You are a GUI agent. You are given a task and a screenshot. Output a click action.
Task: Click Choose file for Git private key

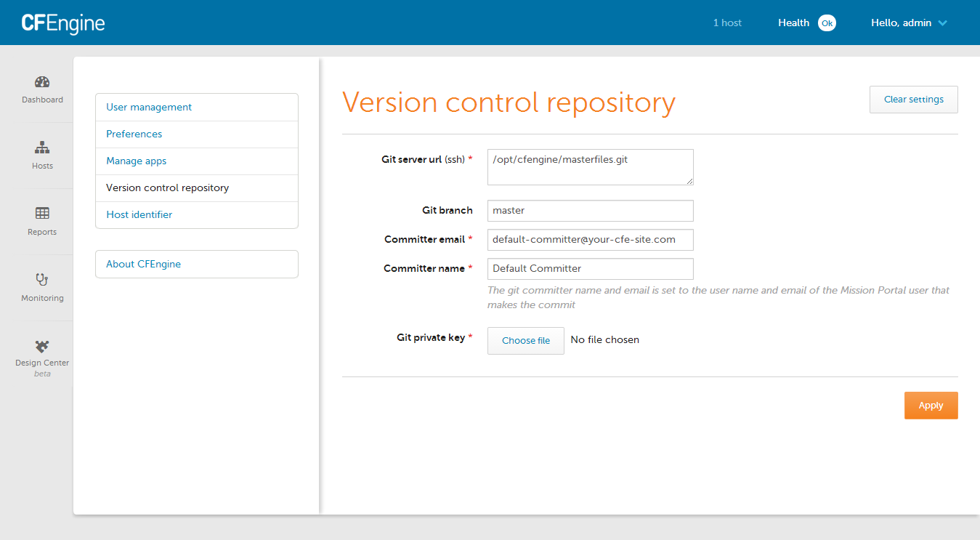click(x=526, y=341)
